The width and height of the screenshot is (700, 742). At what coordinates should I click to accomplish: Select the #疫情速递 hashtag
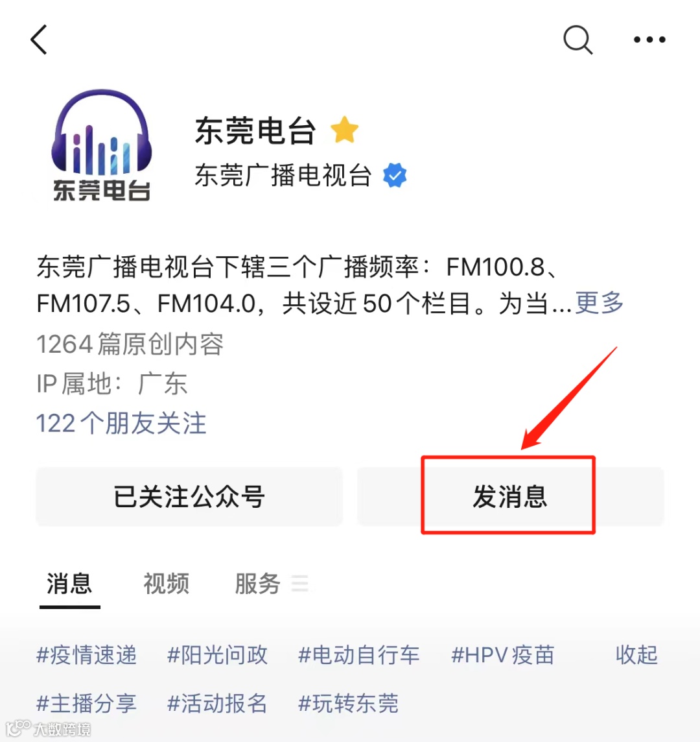(x=87, y=655)
